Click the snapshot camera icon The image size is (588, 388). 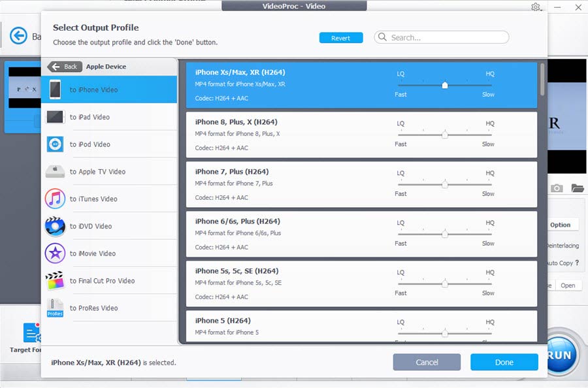557,188
